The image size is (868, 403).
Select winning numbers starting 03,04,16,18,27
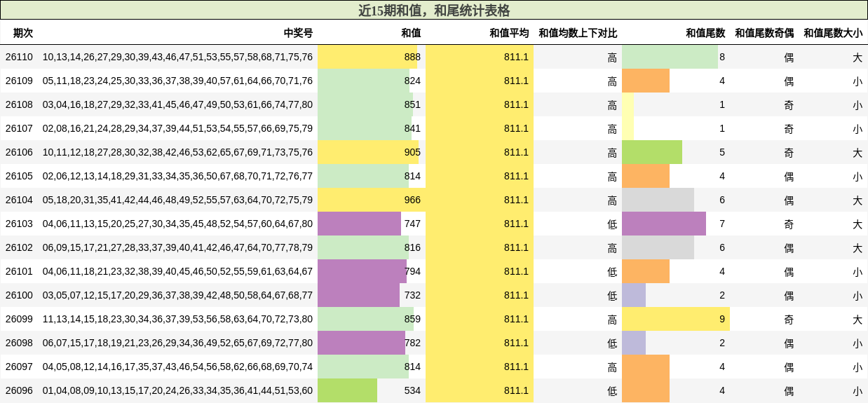(177, 104)
